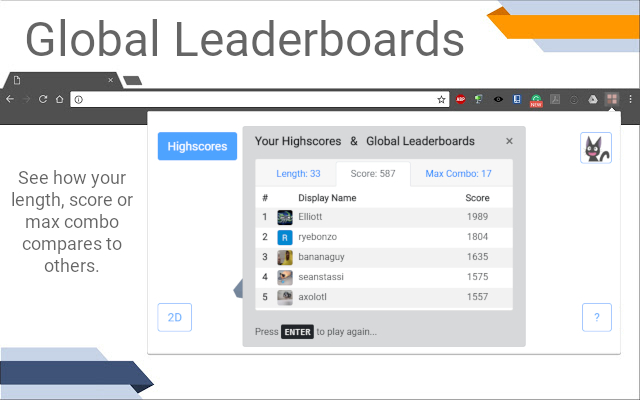Select the name ryebonzo in leaderboard

click(318, 237)
